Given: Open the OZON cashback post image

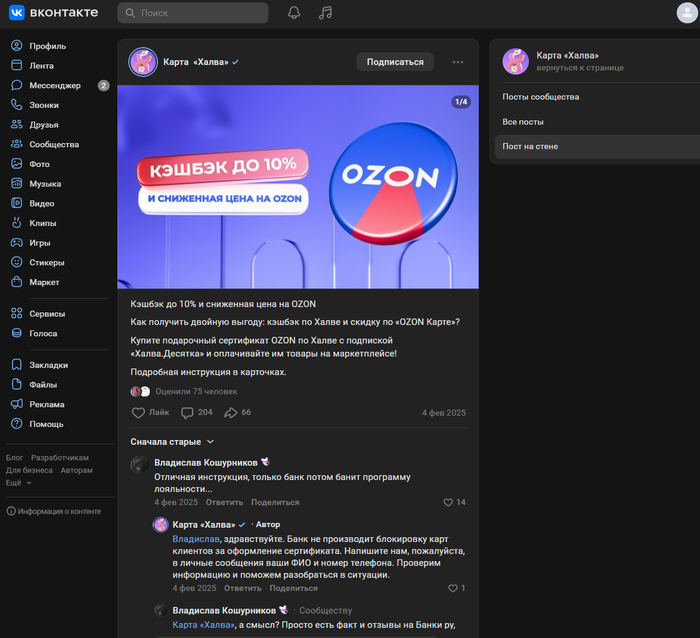Looking at the screenshot, I should [298, 186].
